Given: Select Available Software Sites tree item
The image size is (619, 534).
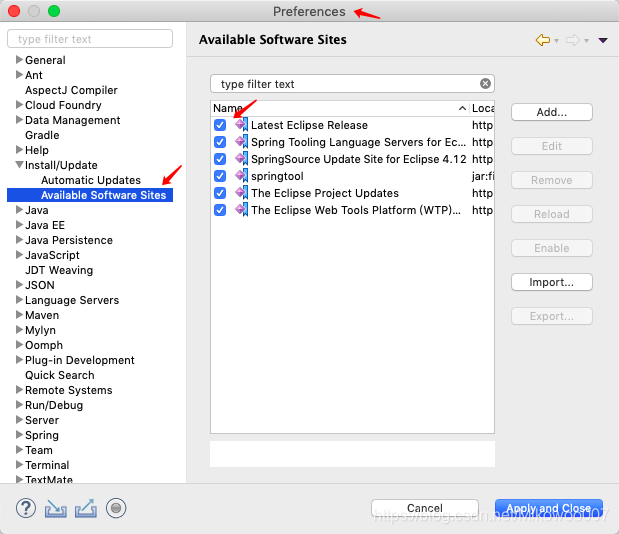Looking at the screenshot, I should pyautogui.click(x=90, y=195).
